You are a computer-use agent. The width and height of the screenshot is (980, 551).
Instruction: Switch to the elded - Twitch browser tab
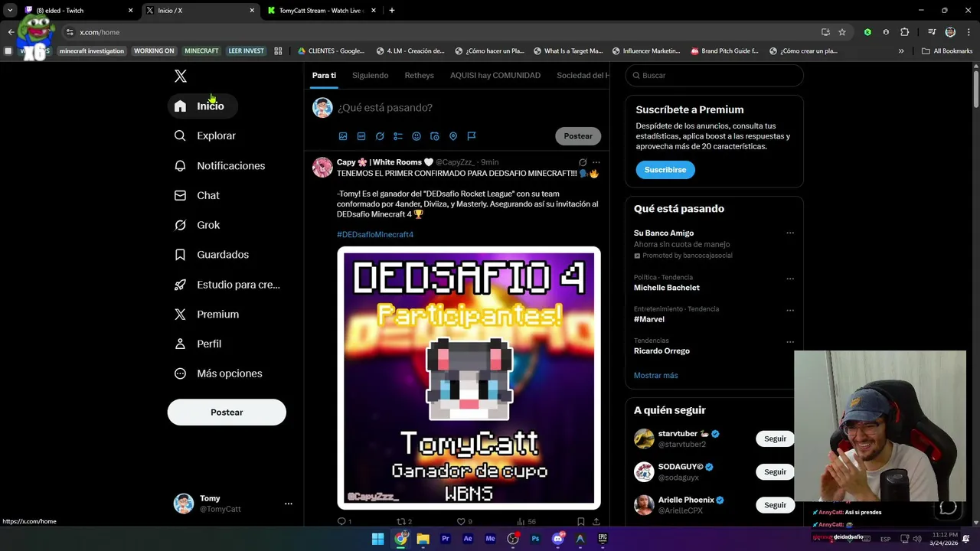coord(78,11)
